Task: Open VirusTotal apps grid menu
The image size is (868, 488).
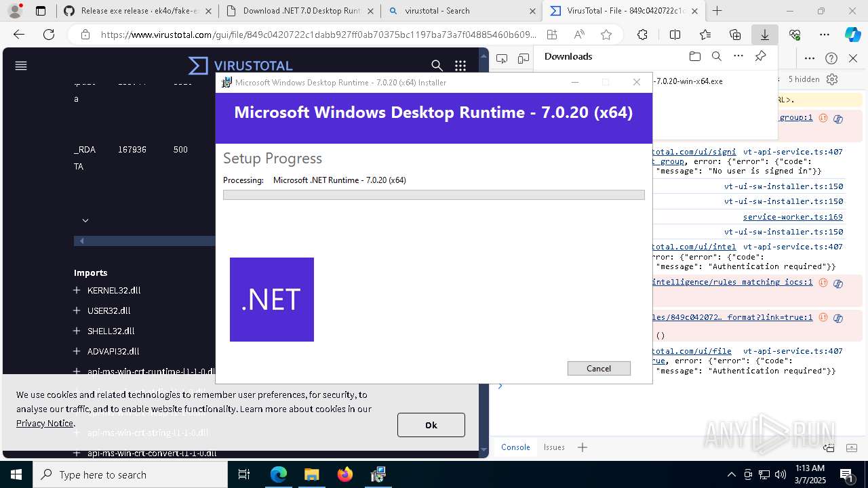Action: coord(460,66)
